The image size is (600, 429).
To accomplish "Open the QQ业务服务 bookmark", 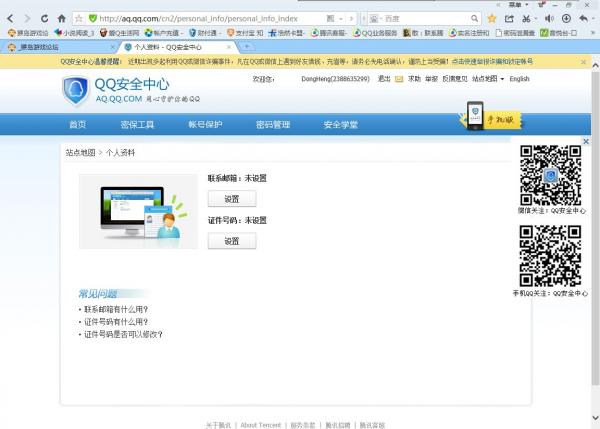I will (x=375, y=33).
